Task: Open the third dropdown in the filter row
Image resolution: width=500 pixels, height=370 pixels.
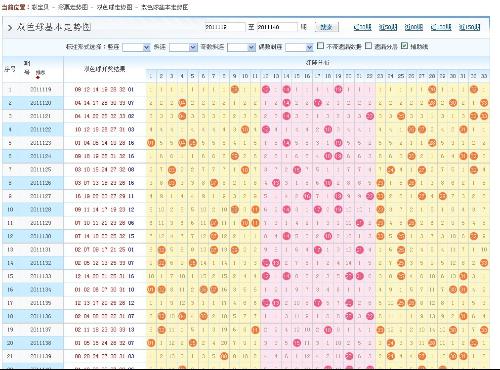Action: click(x=241, y=47)
